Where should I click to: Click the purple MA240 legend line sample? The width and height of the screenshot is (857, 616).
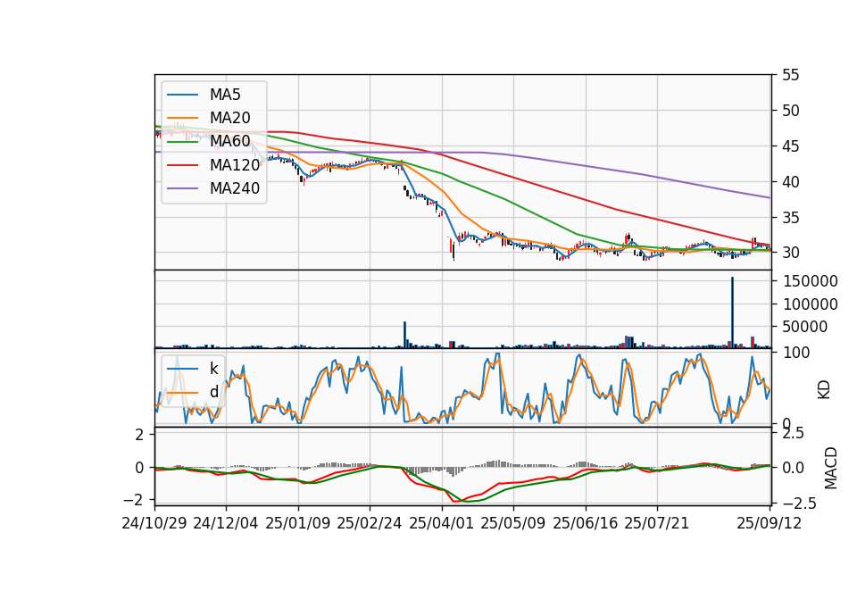[182, 188]
